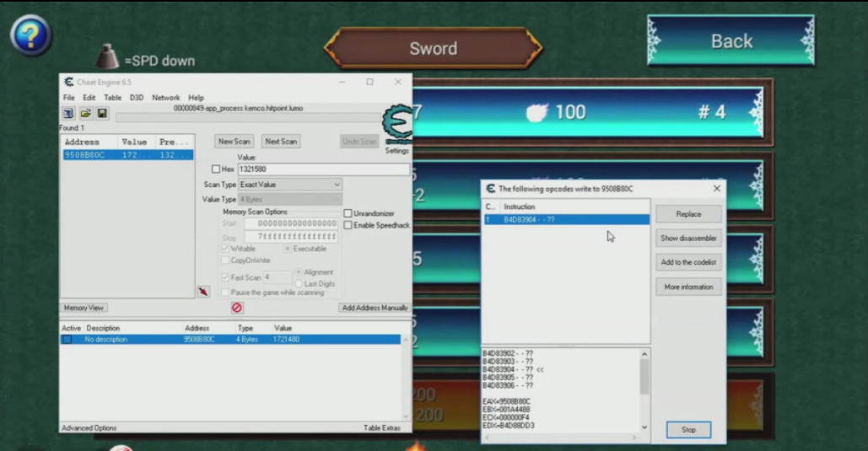Select the Alignment radio button

tap(299, 272)
